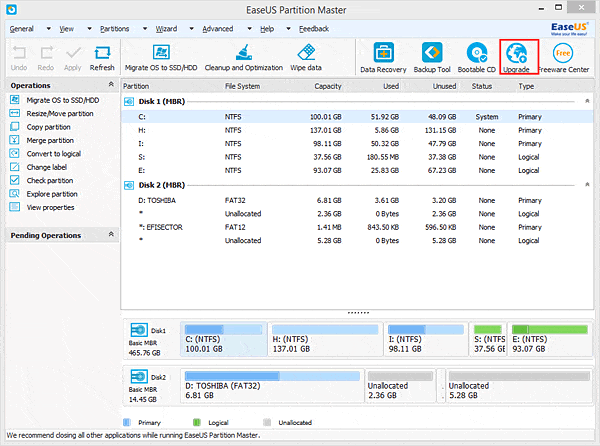Collapse Disk 2 (MBR) group
Screen dimensions: 600x446
587,185
